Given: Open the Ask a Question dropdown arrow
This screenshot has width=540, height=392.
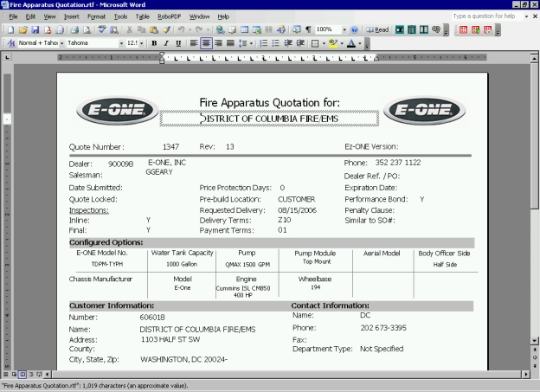Looking at the screenshot, I should (526, 16).
